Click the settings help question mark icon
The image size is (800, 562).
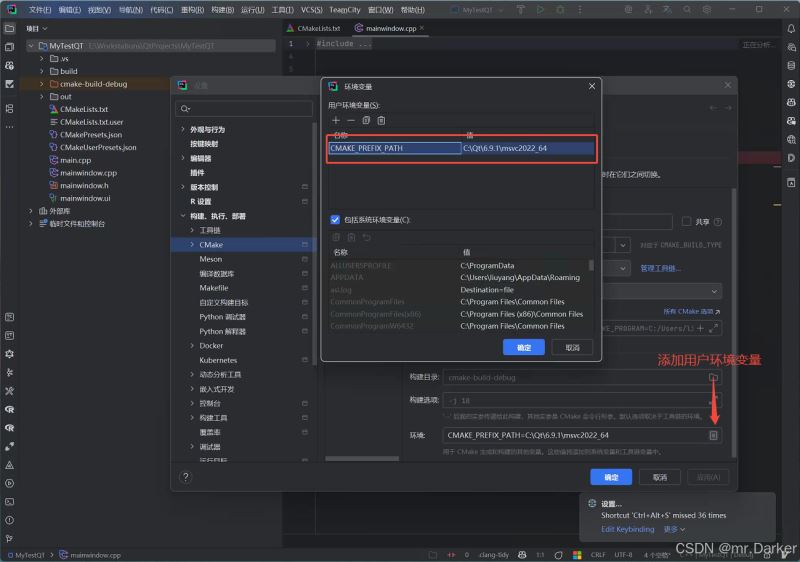[x=186, y=477]
